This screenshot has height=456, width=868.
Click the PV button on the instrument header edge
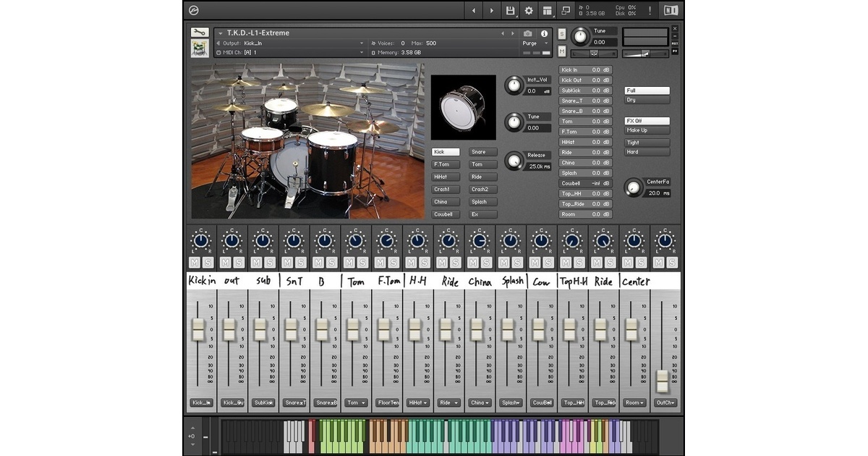[675, 51]
